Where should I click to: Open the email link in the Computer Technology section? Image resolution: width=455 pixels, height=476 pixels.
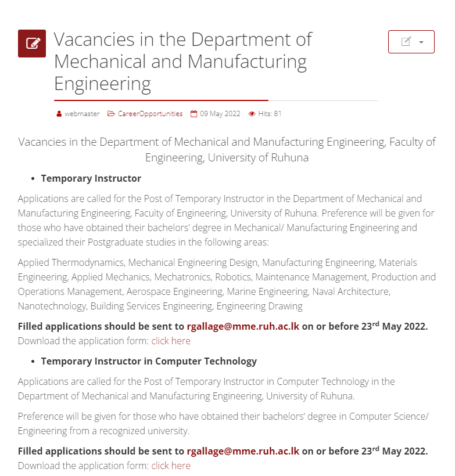point(243,451)
